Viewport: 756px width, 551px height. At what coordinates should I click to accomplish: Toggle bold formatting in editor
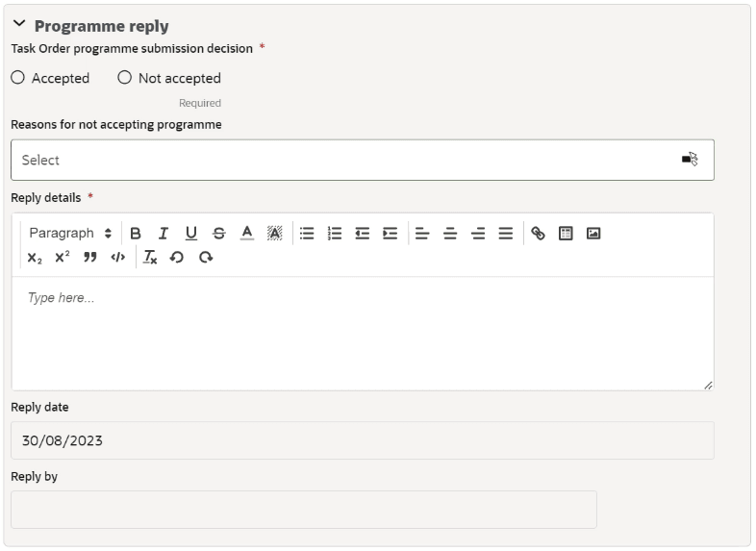pos(136,234)
